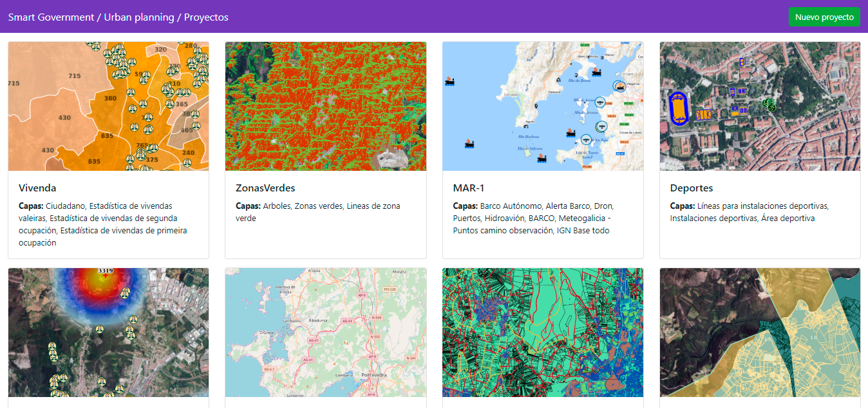Click the blue running track icon
Viewport: 868px width, 408px height.
click(679, 108)
